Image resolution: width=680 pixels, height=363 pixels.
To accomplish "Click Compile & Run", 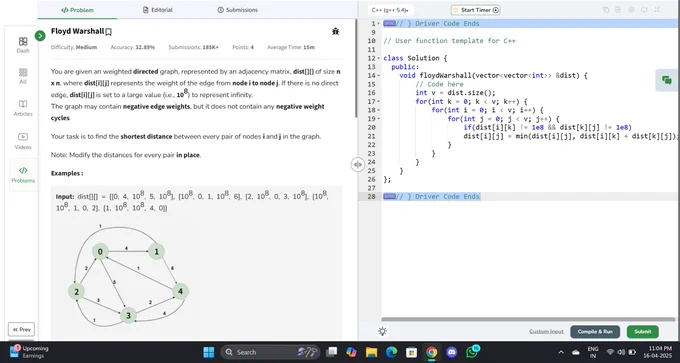I will 595,332.
